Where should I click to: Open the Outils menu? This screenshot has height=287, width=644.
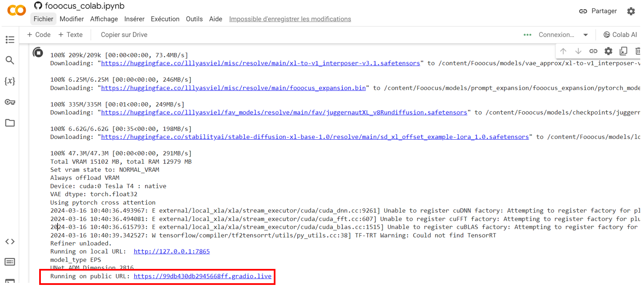coord(194,19)
